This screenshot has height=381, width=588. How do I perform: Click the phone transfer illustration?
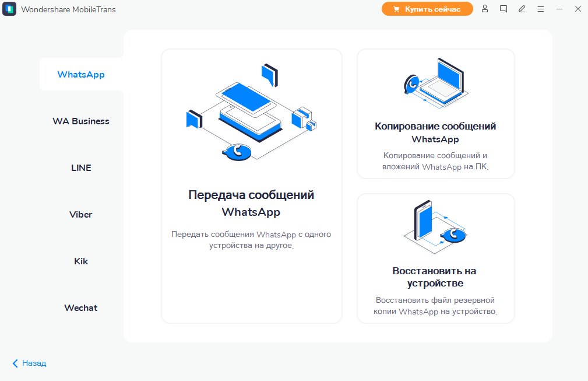(x=251, y=112)
